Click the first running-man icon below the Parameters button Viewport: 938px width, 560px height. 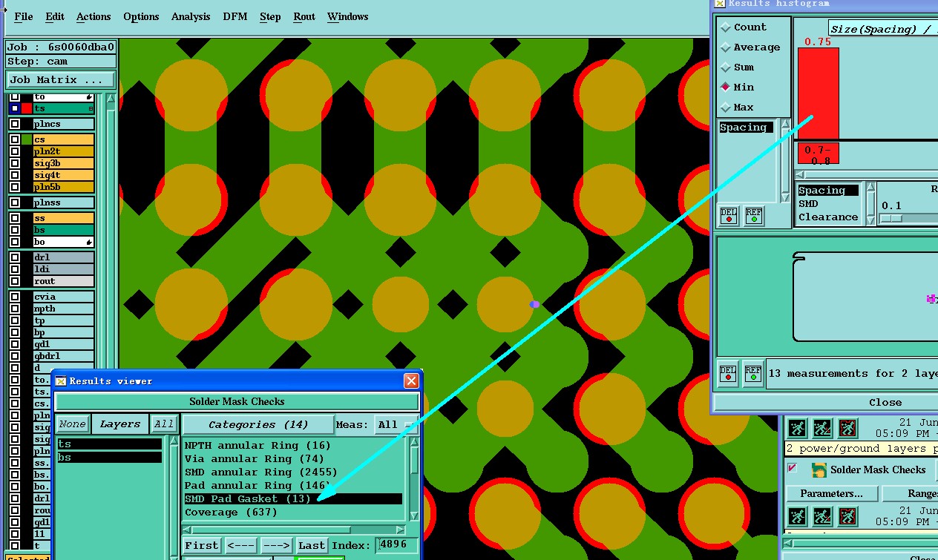[797, 516]
